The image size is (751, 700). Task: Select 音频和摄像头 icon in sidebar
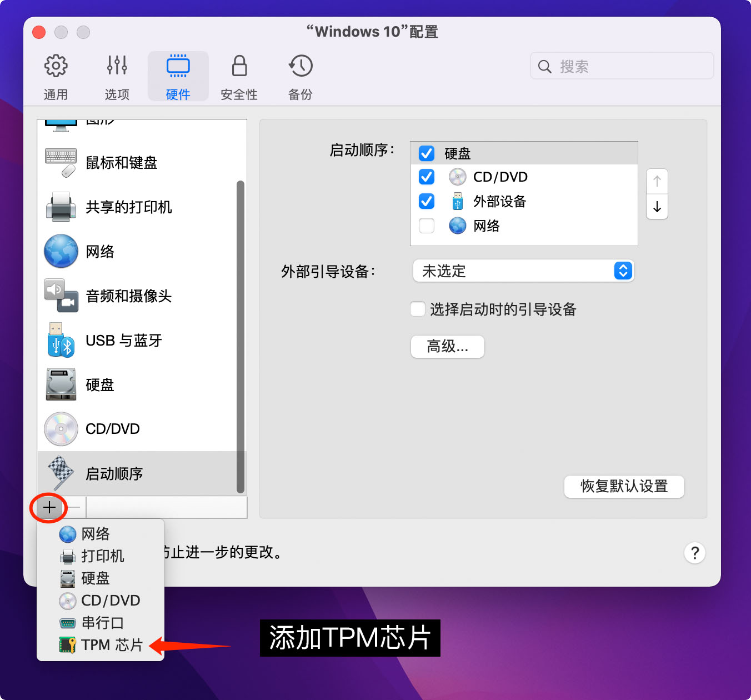61,296
